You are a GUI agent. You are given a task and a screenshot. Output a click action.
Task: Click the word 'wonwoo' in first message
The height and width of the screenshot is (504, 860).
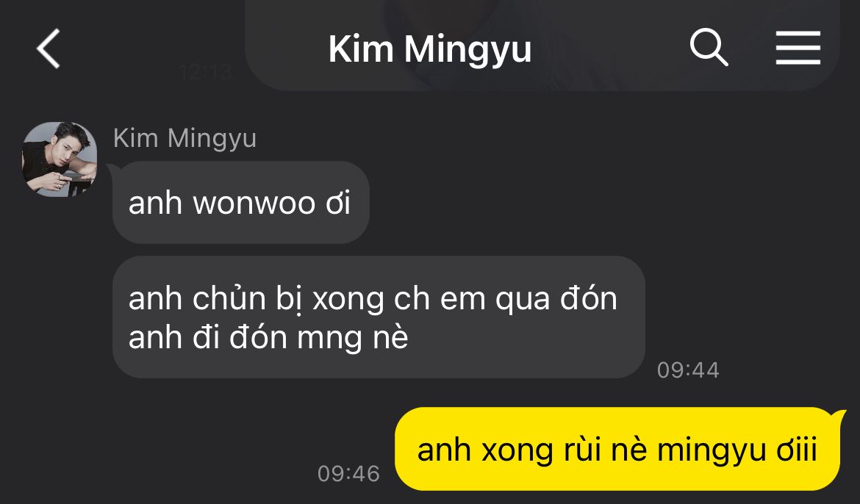click(254, 204)
